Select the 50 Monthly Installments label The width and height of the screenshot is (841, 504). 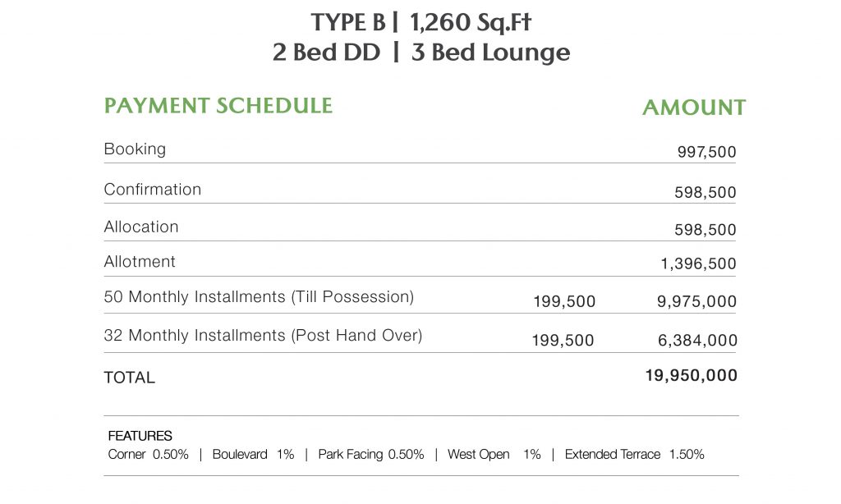click(259, 297)
